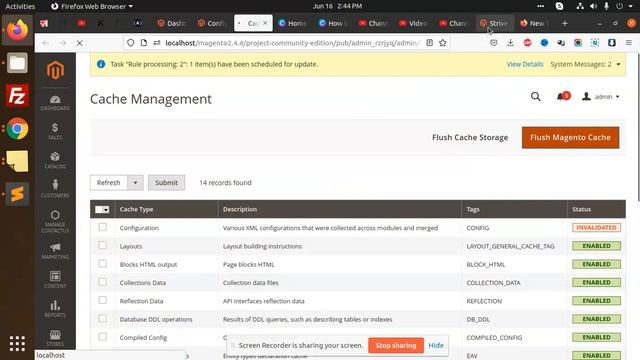
Task: Stop page loading in Firefox toolbar
Action: tap(80, 43)
